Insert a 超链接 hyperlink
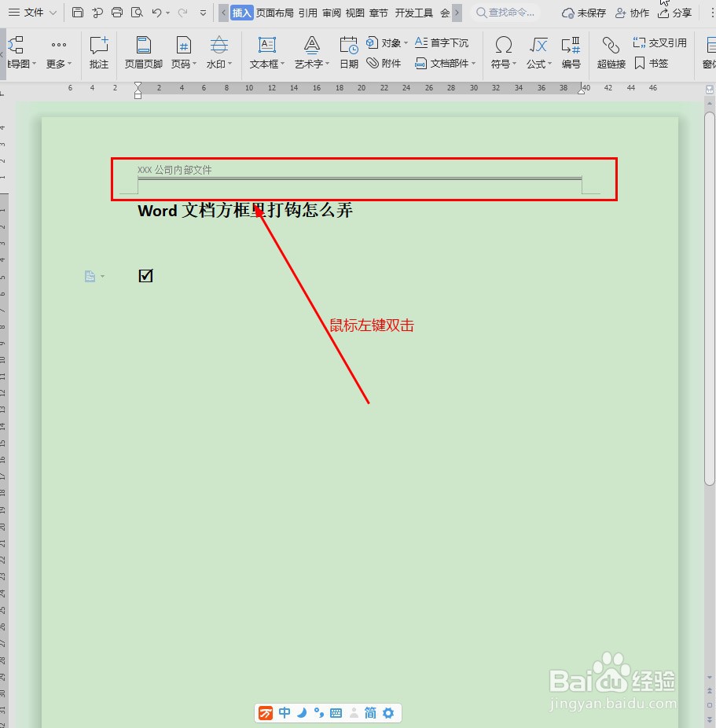 tap(611, 53)
